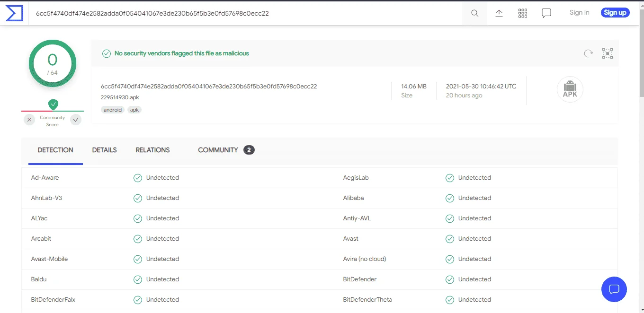This screenshot has height=313, width=644.
Task: Click the Avast-Mobile vendor name
Action: [x=49, y=259]
